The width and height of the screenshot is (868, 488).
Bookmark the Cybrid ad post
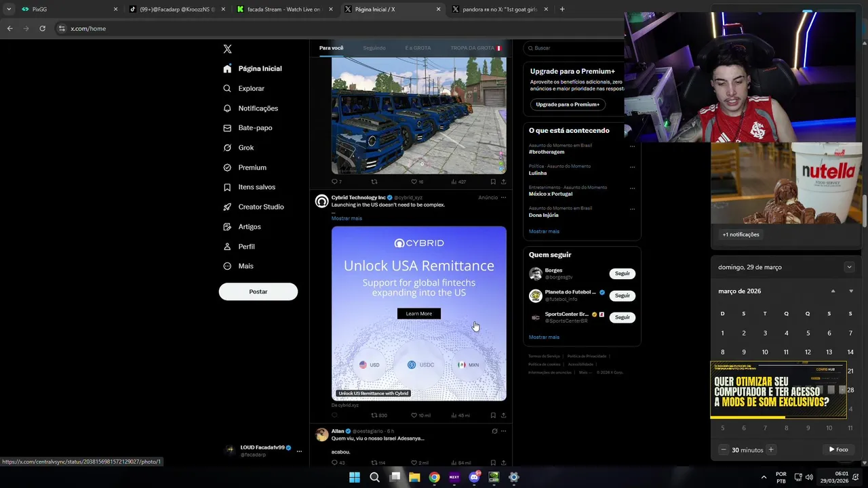(x=493, y=415)
